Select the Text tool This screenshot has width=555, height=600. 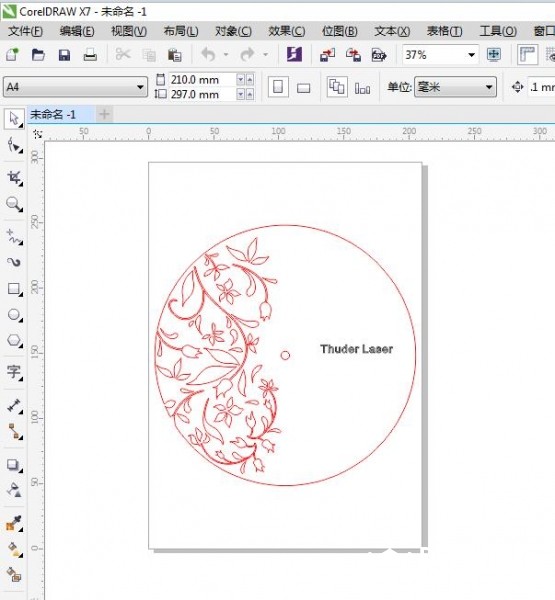click(x=14, y=372)
